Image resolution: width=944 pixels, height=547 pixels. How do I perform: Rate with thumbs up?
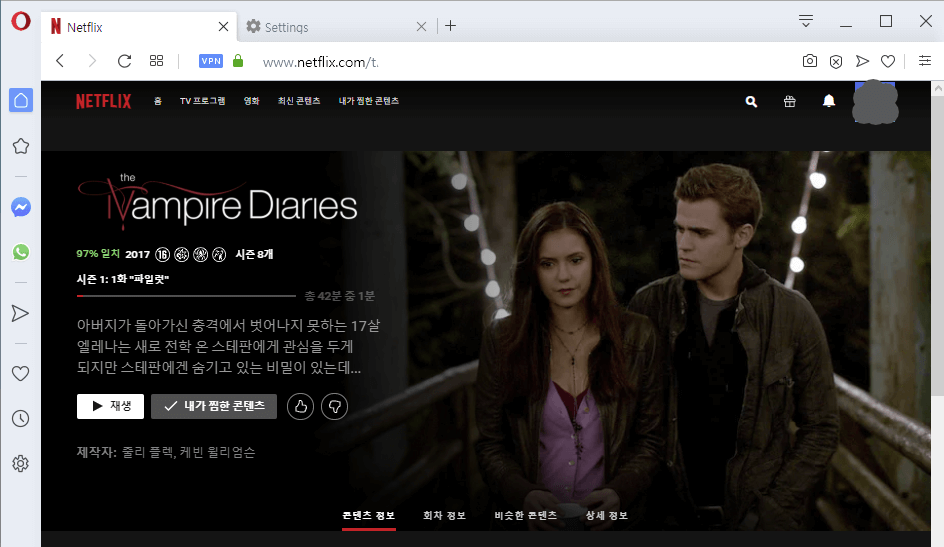click(x=300, y=407)
